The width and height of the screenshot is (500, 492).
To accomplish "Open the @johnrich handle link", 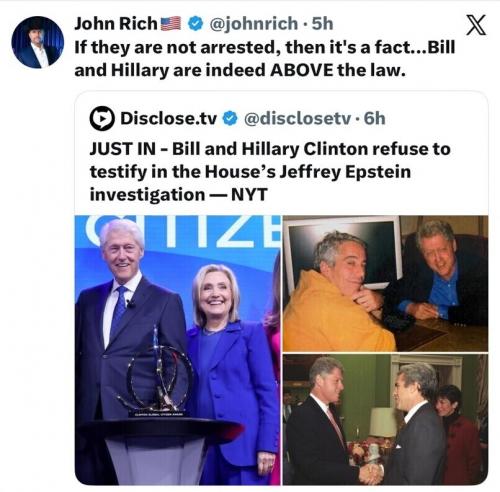I will tap(253, 24).
